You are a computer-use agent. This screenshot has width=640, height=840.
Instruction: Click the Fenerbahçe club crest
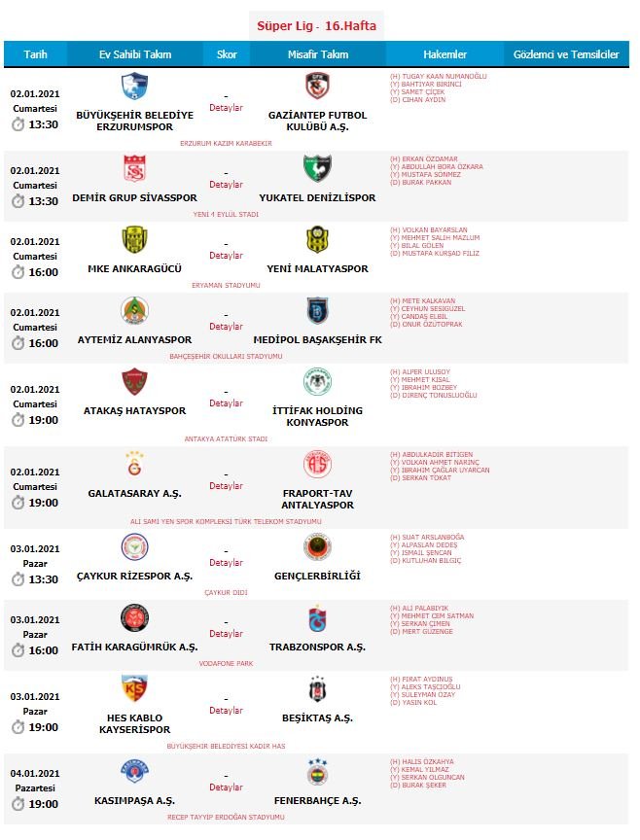(x=317, y=772)
